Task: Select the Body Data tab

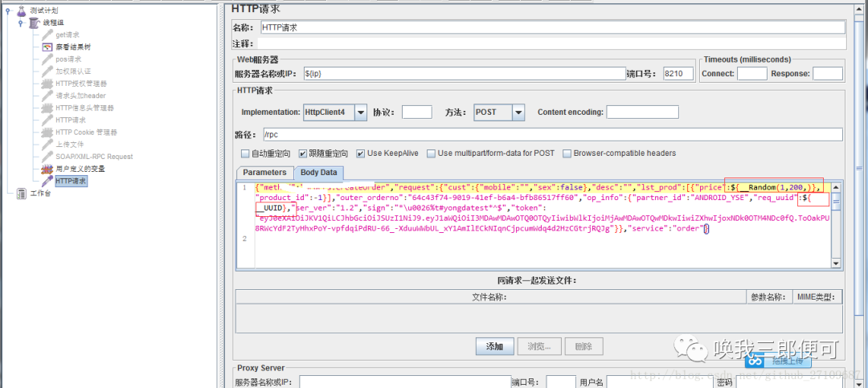Action: (x=319, y=173)
